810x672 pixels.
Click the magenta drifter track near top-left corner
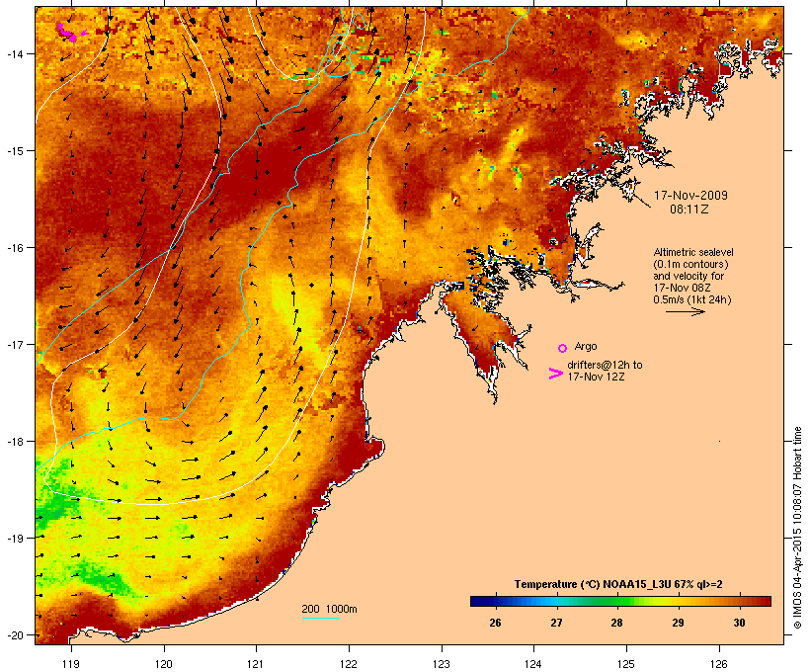(72, 33)
